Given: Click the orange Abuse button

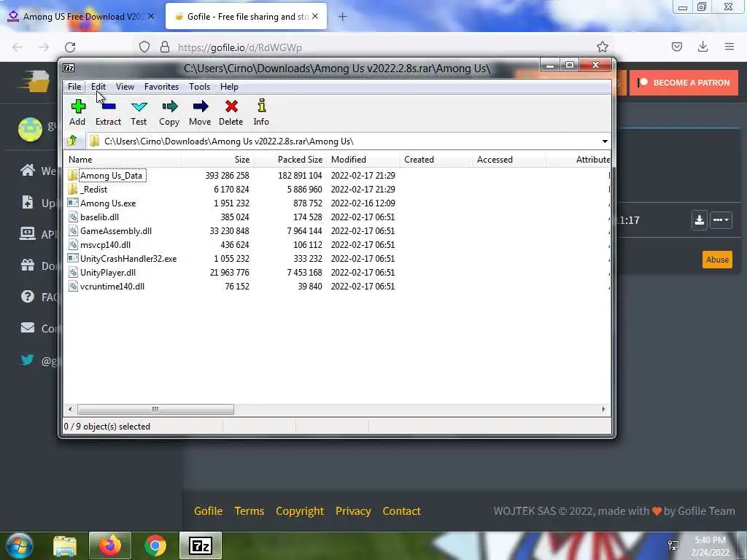Looking at the screenshot, I should [x=717, y=260].
